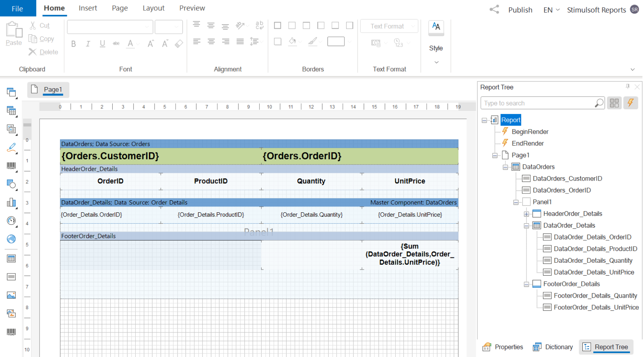Click the border line color pen
644x357 pixels.
312,42
